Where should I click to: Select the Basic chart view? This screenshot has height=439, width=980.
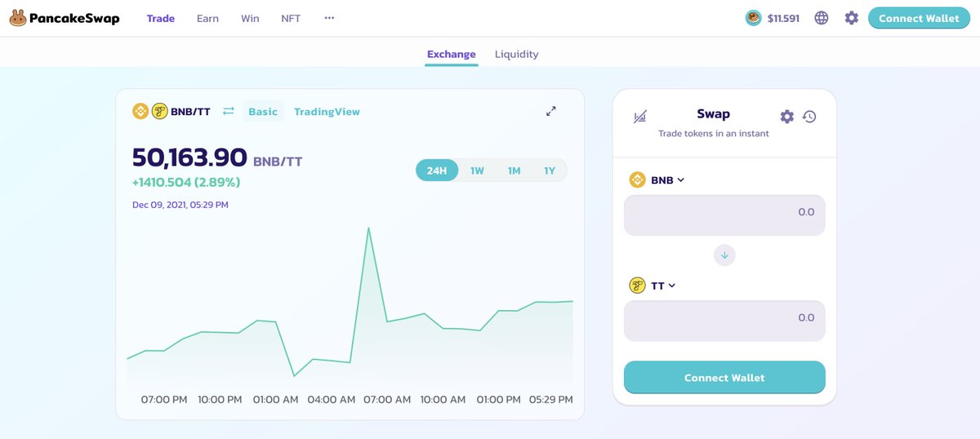click(x=263, y=112)
